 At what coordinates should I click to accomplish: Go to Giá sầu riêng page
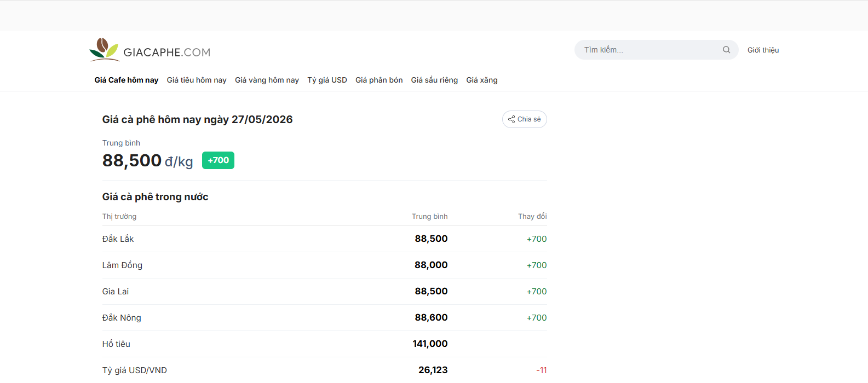(434, 80)
